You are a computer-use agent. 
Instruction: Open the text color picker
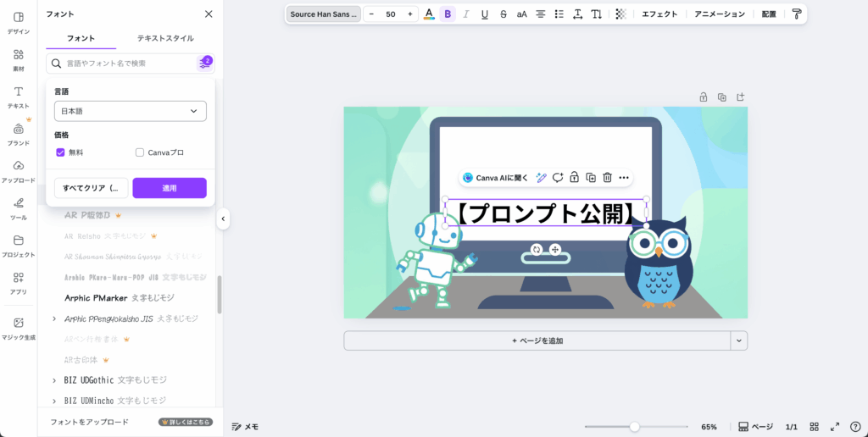(429, 14)
